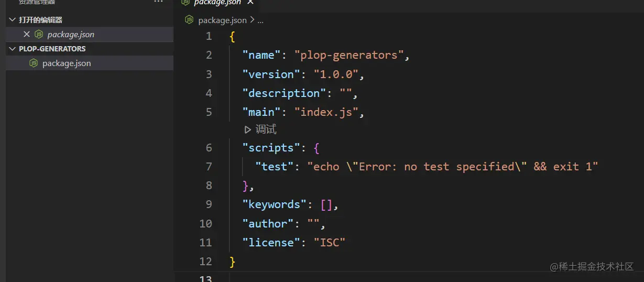Click Node icon beside italic package.json entry

pyautogui.click(x=38, y=34)
